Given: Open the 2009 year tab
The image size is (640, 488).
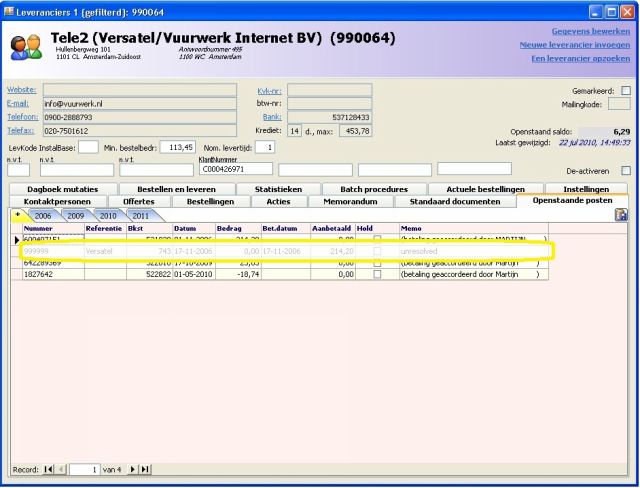Looking at the screenshot, I should click(76, 215).
